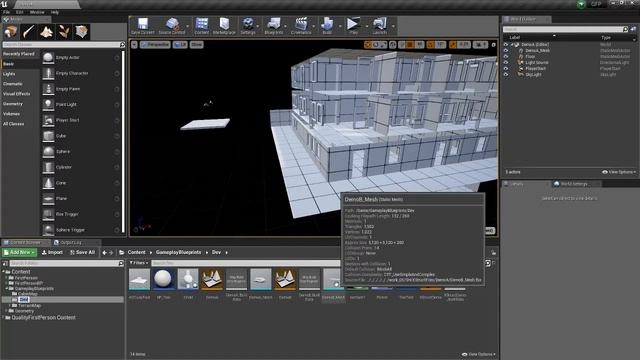
Task: Select the Landscape mode icon
Action: 46,32
